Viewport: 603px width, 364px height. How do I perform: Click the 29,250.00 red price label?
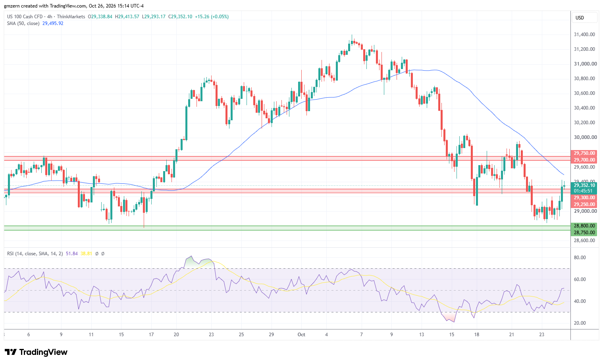click(584, 204)
